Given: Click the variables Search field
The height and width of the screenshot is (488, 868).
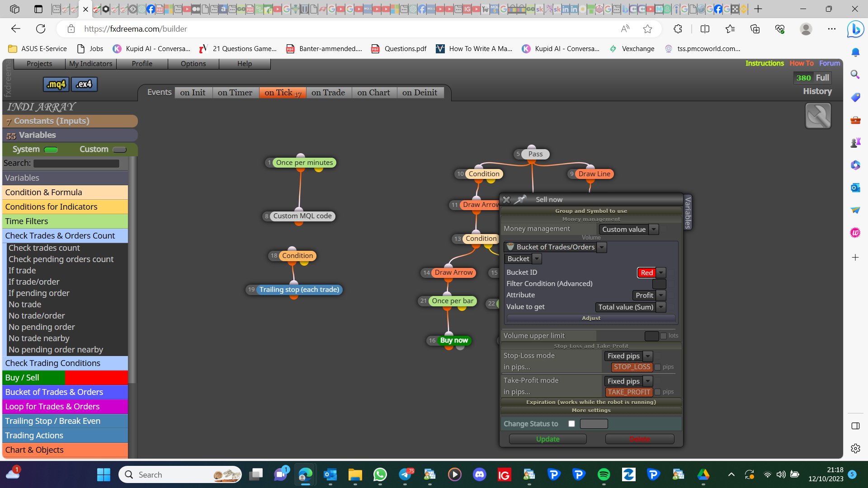Looking at the screenshot, I should tap(76, 164).
